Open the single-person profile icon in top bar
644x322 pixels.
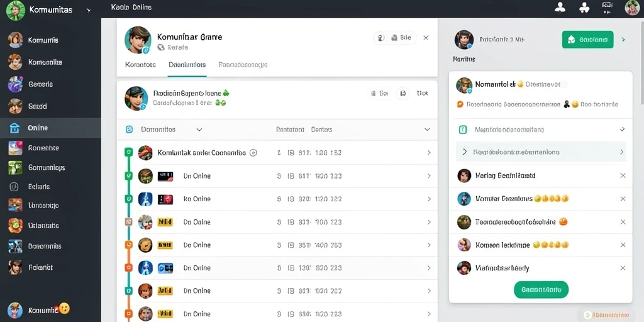point(560,8)
